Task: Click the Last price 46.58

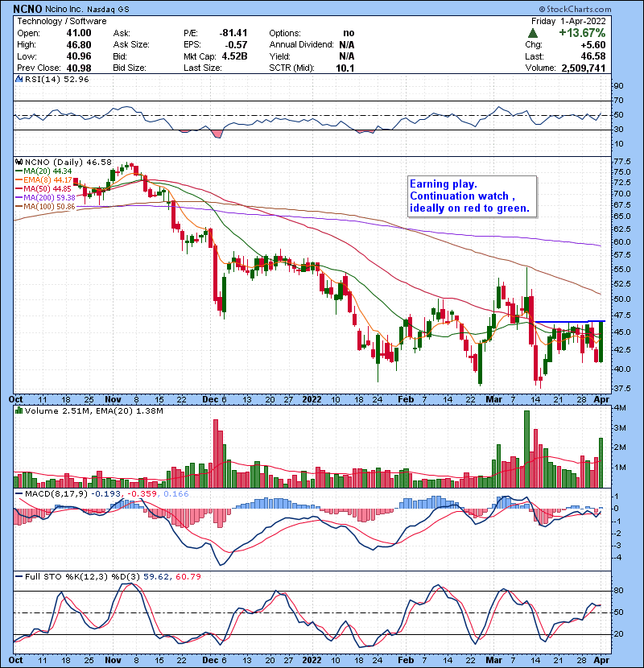Action: tap(592, 56)
